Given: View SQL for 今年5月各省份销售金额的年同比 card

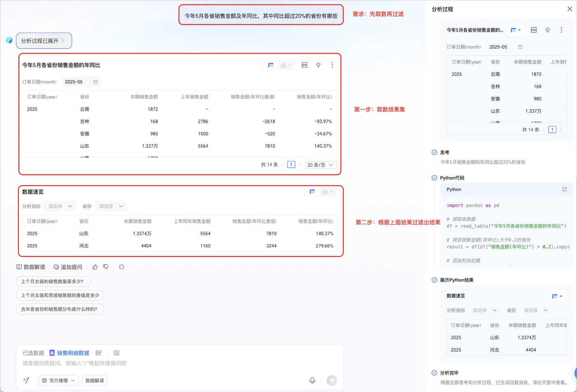Looking at the screenshot, I should (x=305, y=65).
